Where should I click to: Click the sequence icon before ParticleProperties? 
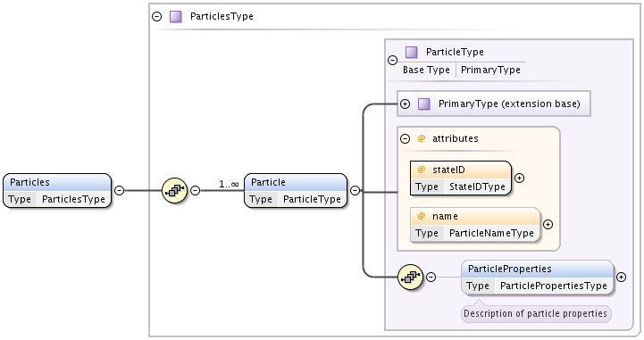(x=410, y=278)
